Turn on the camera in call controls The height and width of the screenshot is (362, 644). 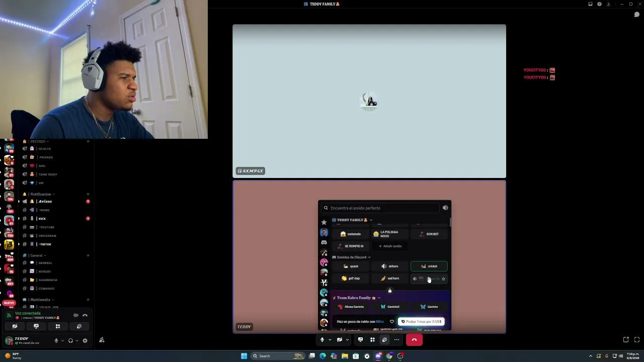click(x=340, y=340)
